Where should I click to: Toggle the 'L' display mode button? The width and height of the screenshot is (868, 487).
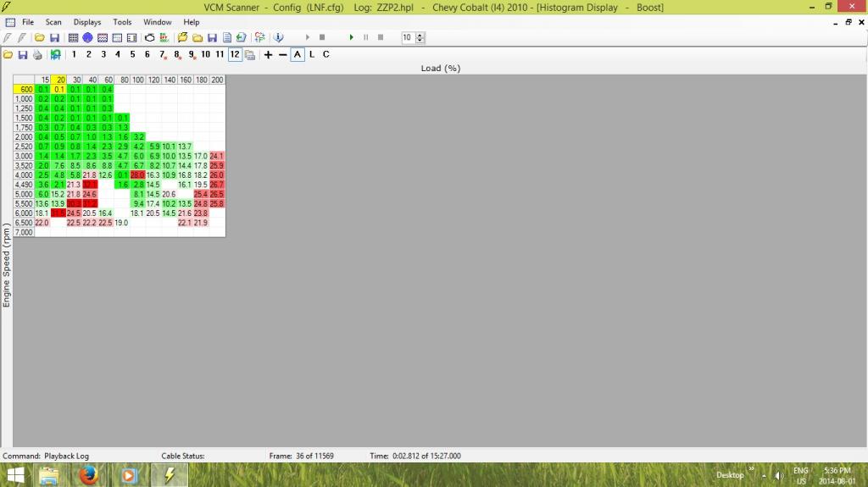pyautogui.click(x=312, y=55)
